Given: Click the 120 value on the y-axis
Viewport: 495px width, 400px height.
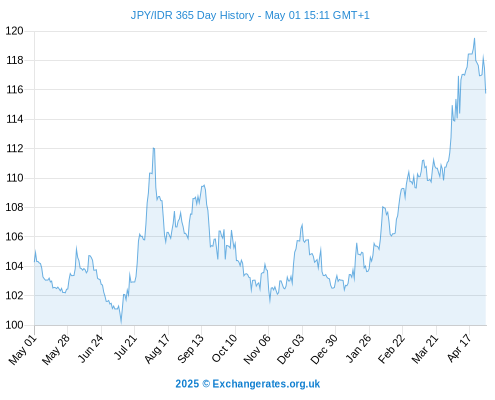Looking at the screenshot, I should pos(15,31).
